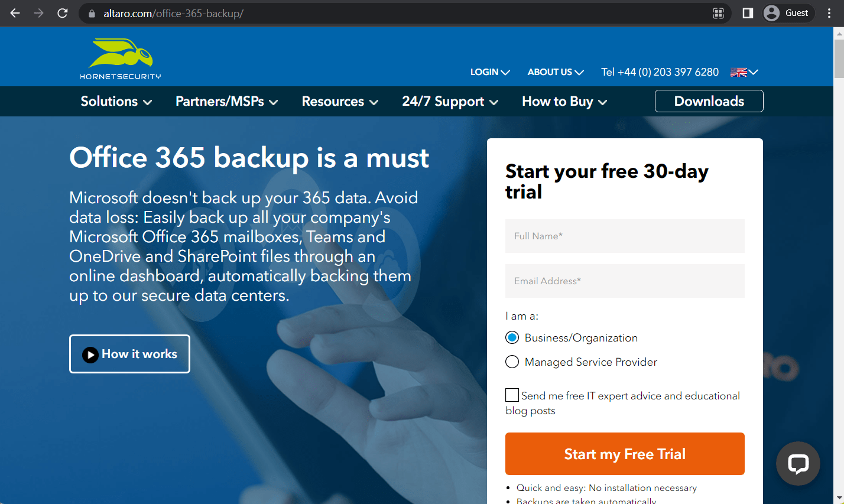Enable free IT expert advice checkbox
The width and height of the screenshot is (844, 504).
511,394
